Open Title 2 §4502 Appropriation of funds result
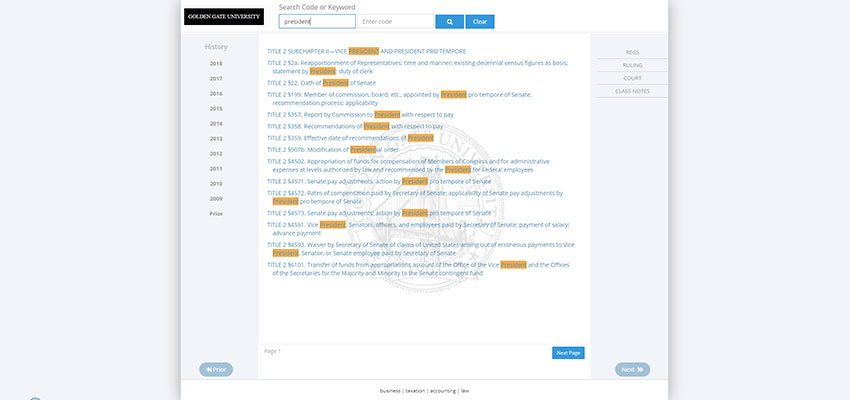The width and height of the screenshot is (850, 400). point(408,165)
